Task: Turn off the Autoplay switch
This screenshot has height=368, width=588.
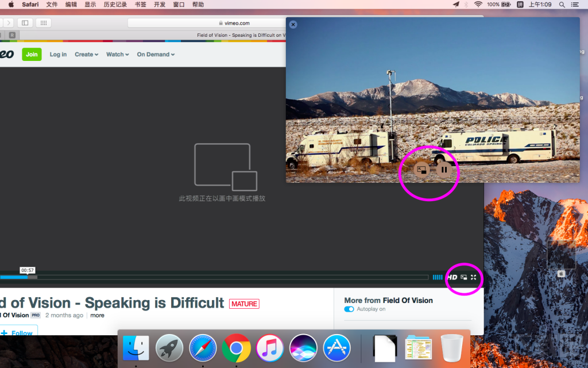Action: point(349,309)
